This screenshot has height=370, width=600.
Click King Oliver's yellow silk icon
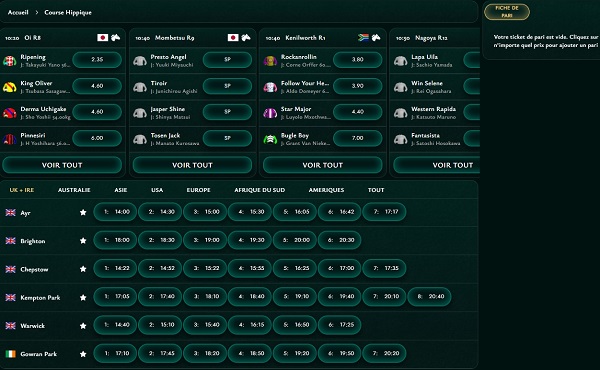pyautogui.click(x=10, y=87)
